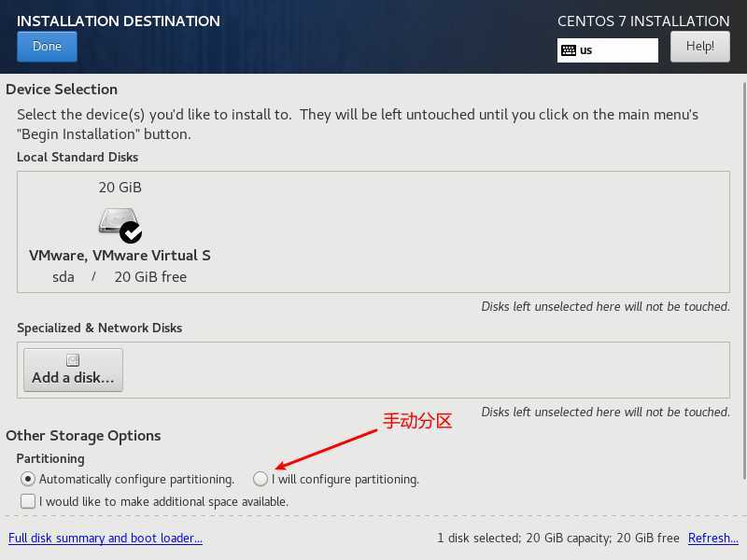Click the Refresh... link
This screenshot has width=747, height=560.
713,539
